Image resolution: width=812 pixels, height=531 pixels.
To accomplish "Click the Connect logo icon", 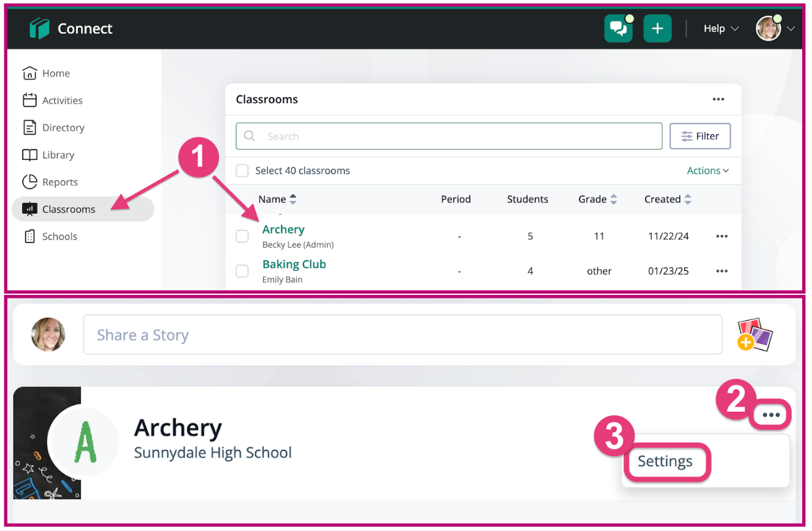I will tap(39, 29).
